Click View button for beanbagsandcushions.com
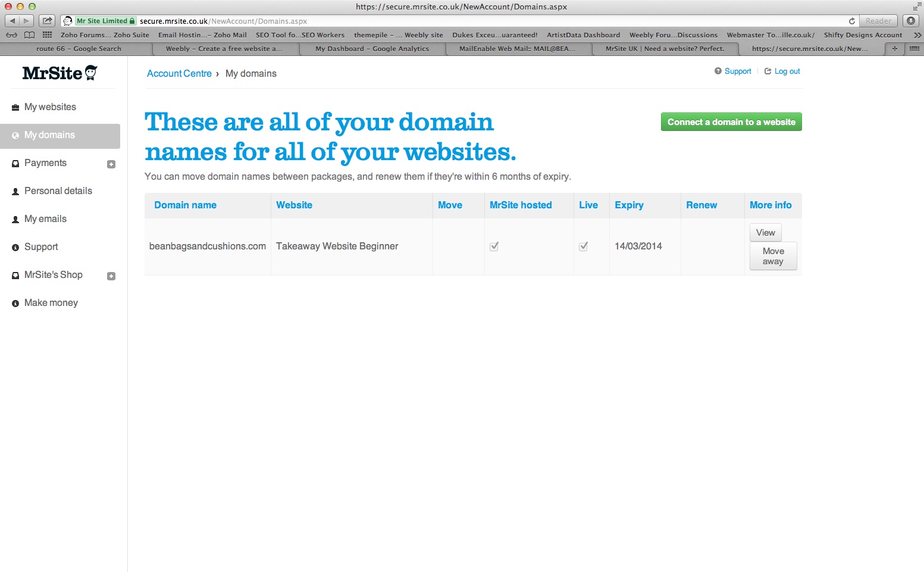Viewport: 924px width, 572px height. [765, 233]
